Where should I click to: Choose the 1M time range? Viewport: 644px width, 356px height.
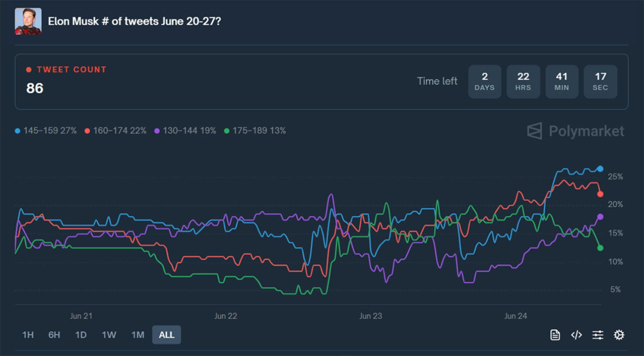click(x=137, y=335)
